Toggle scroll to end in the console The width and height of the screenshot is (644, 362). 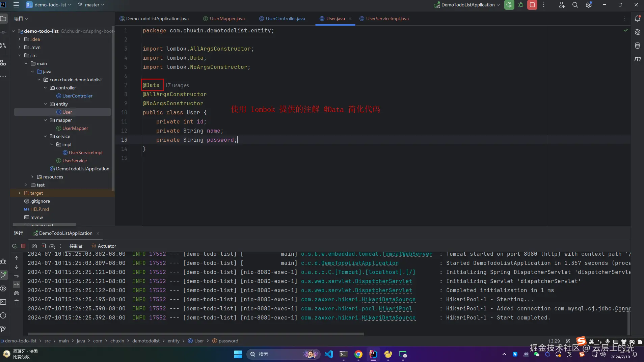tap(17, 284)
